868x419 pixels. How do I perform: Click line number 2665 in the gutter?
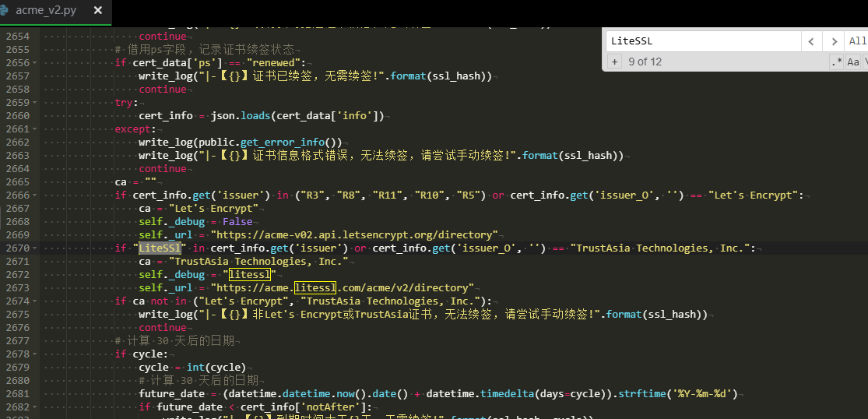(x=18, y=182)
